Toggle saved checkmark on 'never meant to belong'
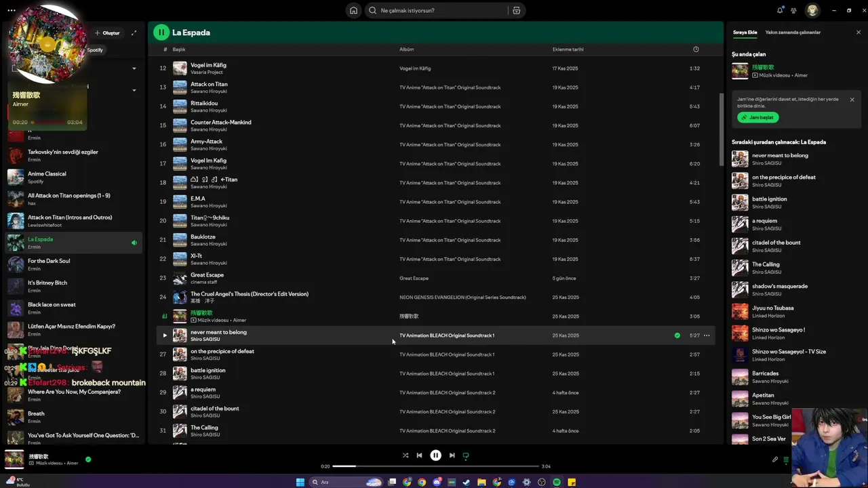Screen dimensions: 868x488 (677, 335)
